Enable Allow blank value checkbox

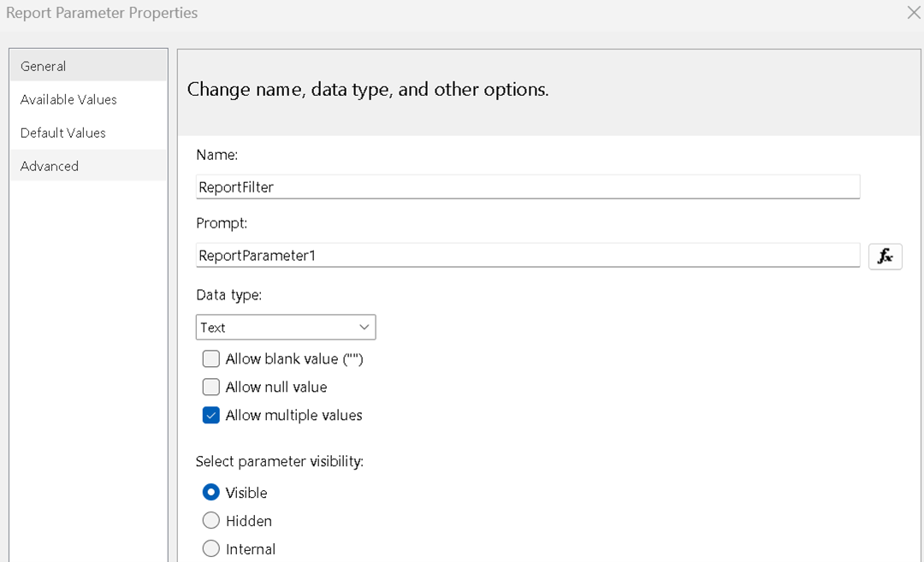211,359
